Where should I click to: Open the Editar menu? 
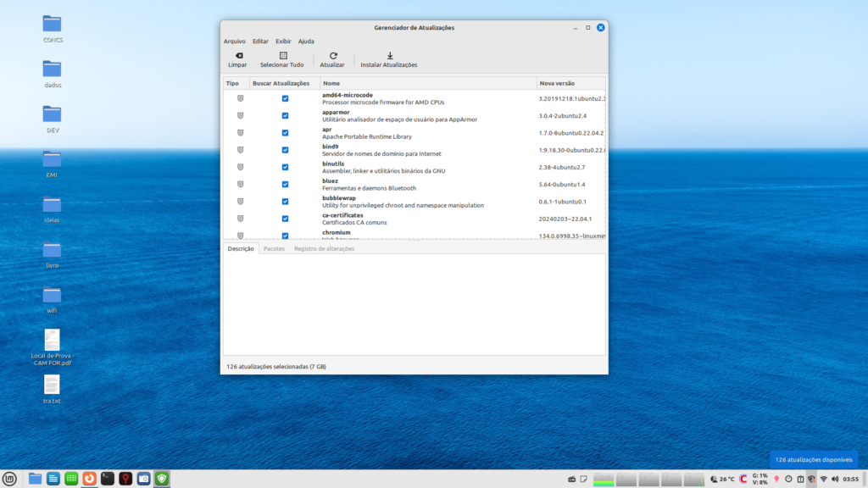tap(260, 41)
